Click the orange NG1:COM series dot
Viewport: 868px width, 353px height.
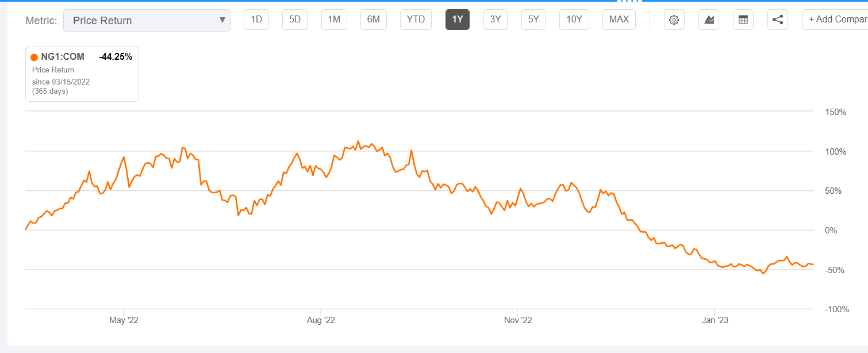pyautogui.click(x=34, y=57)
